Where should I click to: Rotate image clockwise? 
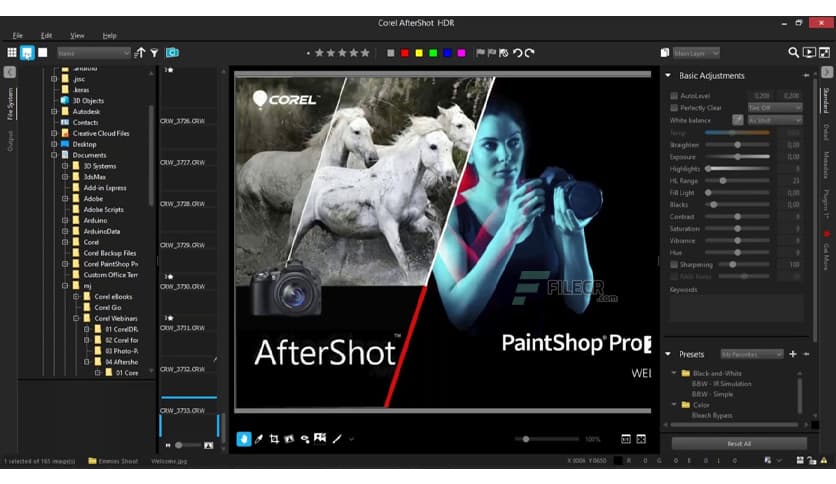tap(529, 53)
